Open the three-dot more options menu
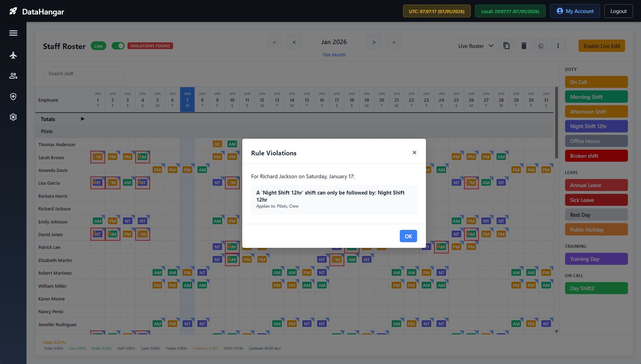The width and height of the screenshot is (641, 364). (558, 46)
